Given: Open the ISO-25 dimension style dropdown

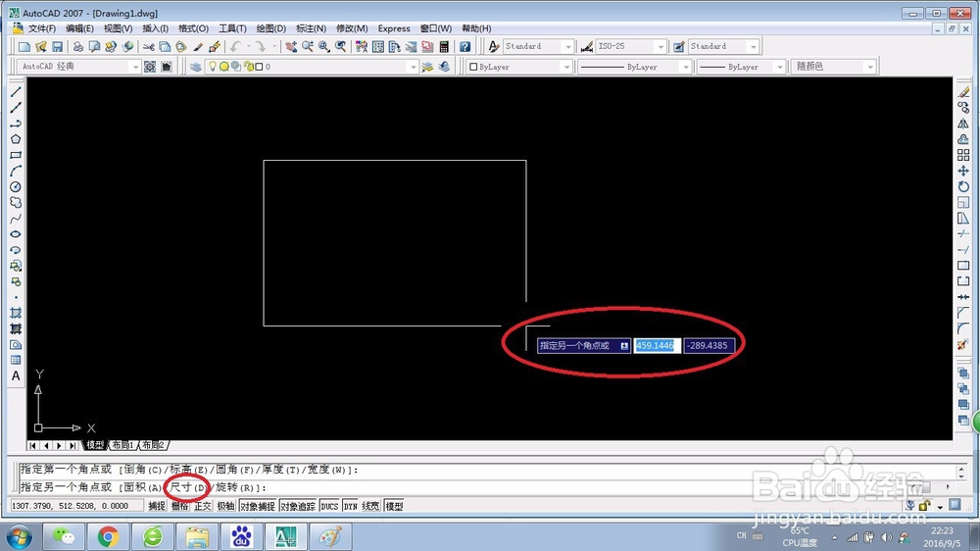Looking at the screenshot, I should pyautogui.click(x=661, y=46).
